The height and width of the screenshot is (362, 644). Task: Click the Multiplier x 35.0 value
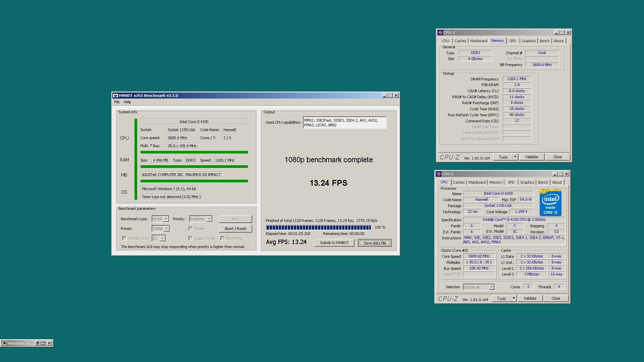point(479,262)
